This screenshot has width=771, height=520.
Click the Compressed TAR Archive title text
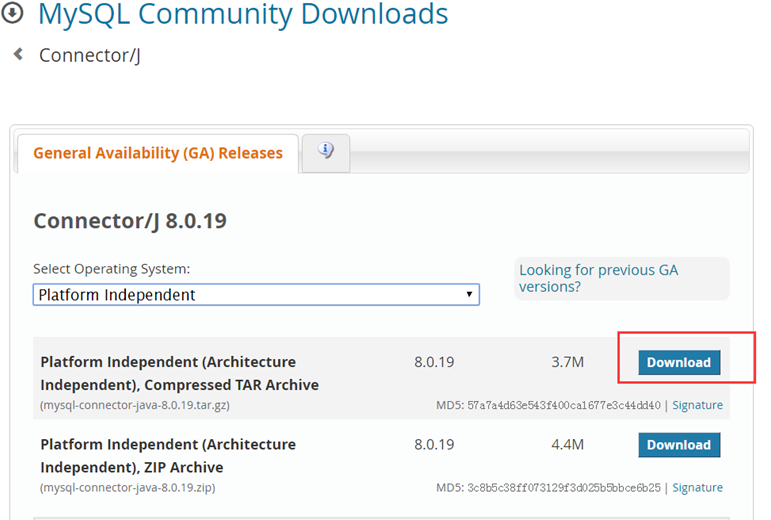tap(179, 373)
